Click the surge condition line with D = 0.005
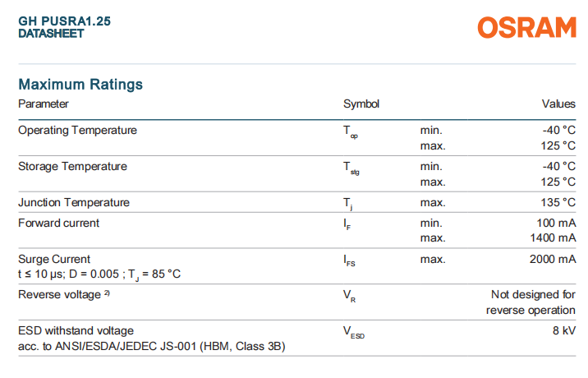Screen dimensions: 588x378 [x=99, y=274]
